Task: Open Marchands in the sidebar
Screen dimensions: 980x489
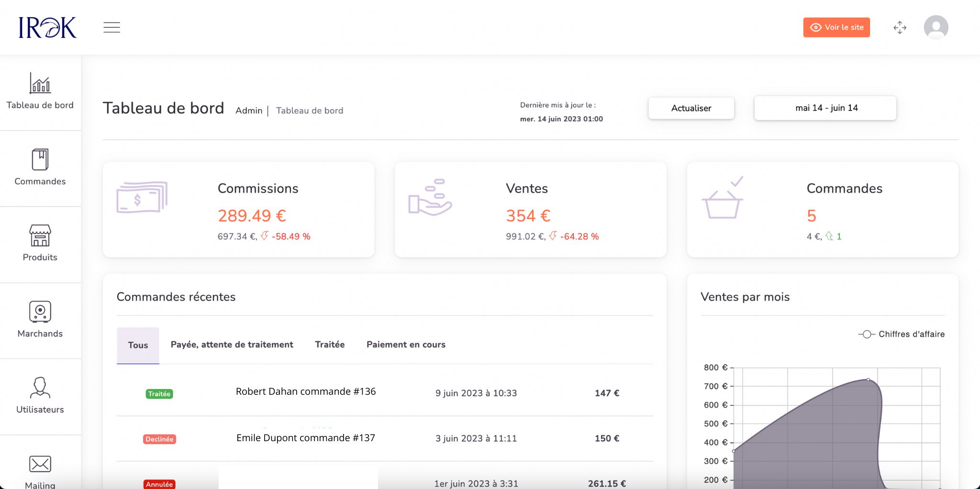Action: pos(40,320)
